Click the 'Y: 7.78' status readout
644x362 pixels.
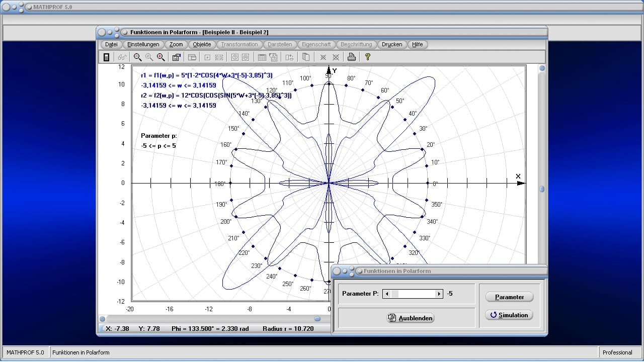coord(149,329)
